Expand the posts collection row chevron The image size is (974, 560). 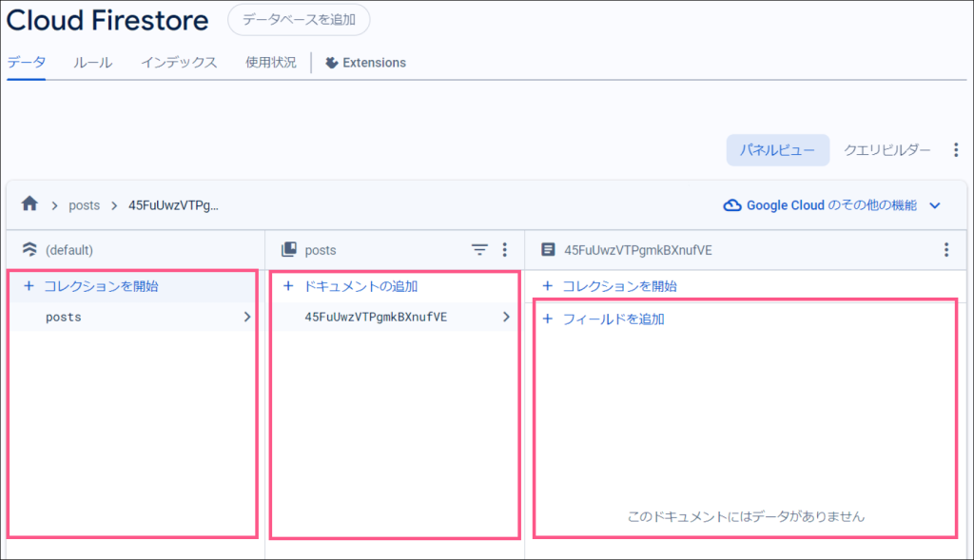click(247, 317)
